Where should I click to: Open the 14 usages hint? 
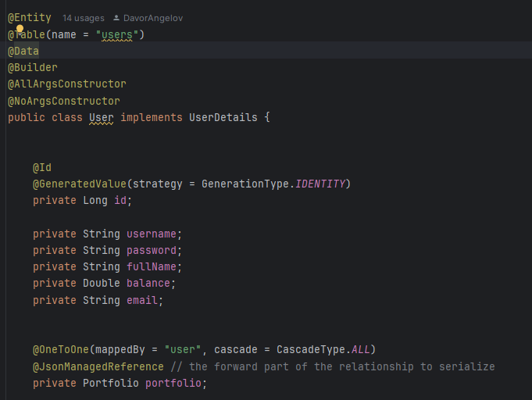click(81, 17)
